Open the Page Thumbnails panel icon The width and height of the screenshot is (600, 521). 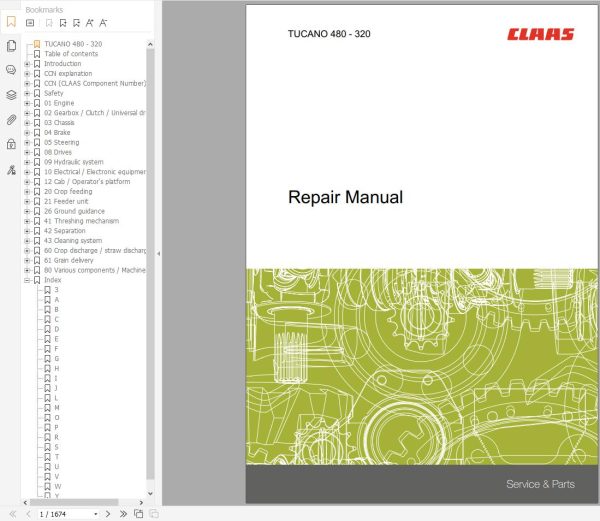point(11,46)
